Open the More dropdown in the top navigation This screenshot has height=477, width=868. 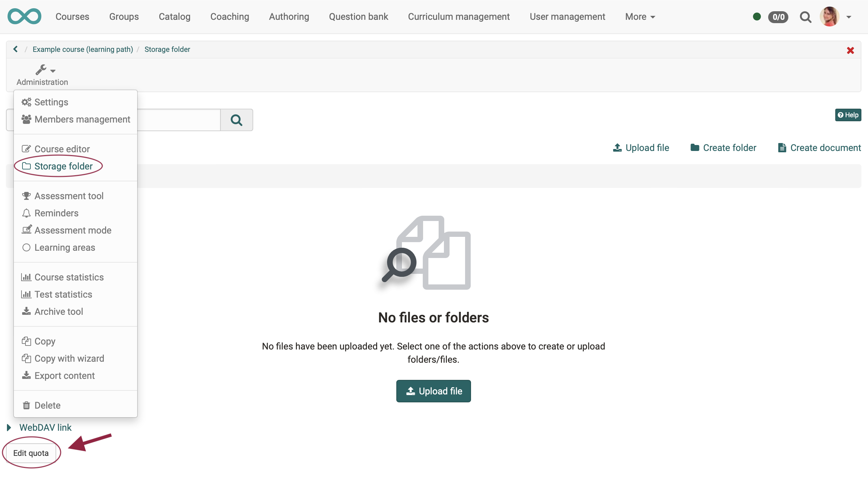click(x=640, y=17)
